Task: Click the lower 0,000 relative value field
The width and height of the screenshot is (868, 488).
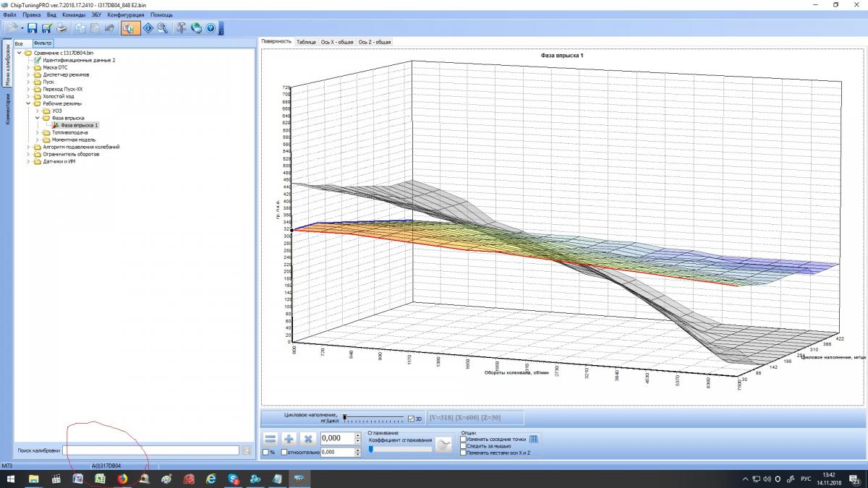Action: point(337,452)
